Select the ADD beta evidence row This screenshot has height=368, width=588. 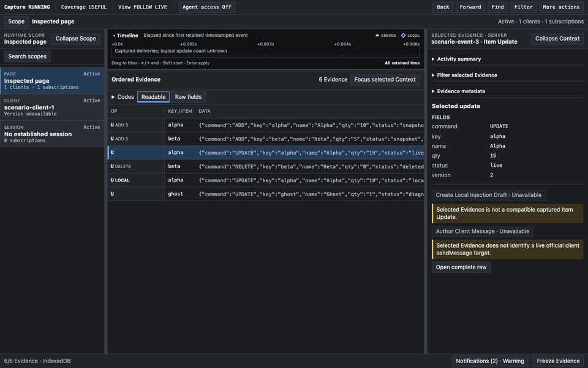(265, 139)
